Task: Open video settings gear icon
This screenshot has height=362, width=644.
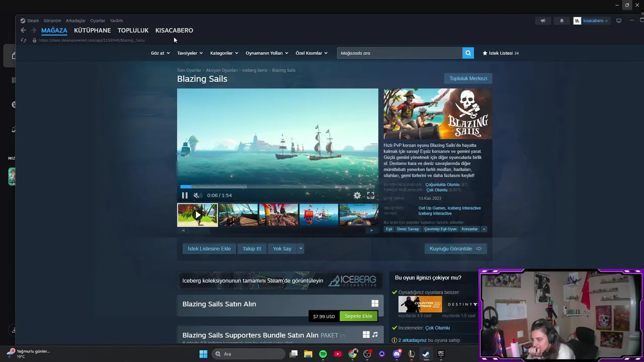Action: 357,195
